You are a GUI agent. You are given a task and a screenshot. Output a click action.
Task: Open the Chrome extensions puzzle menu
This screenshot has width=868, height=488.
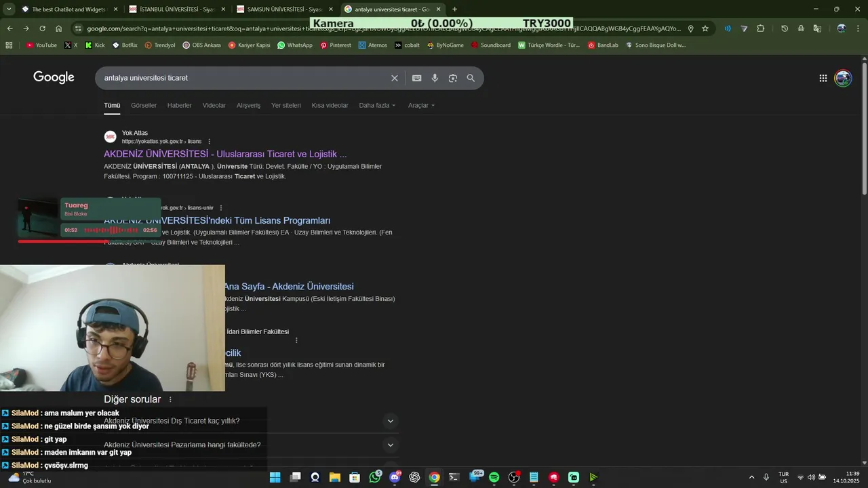(x=760, y=28)
